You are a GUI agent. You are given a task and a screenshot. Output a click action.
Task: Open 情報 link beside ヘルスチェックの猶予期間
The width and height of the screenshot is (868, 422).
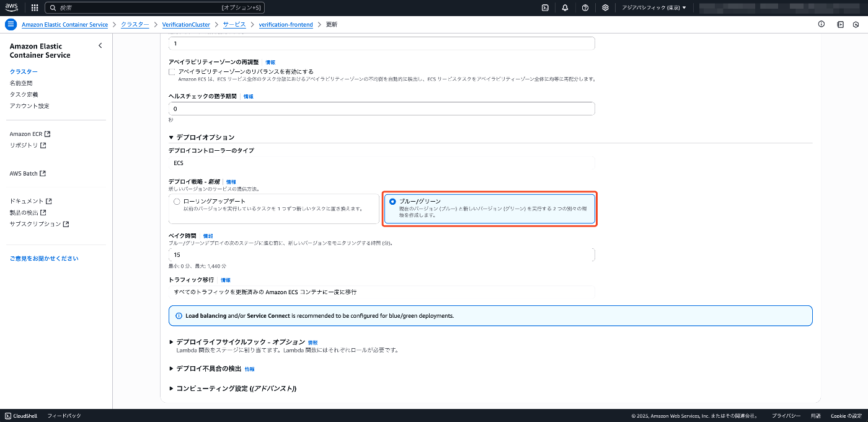248,97
